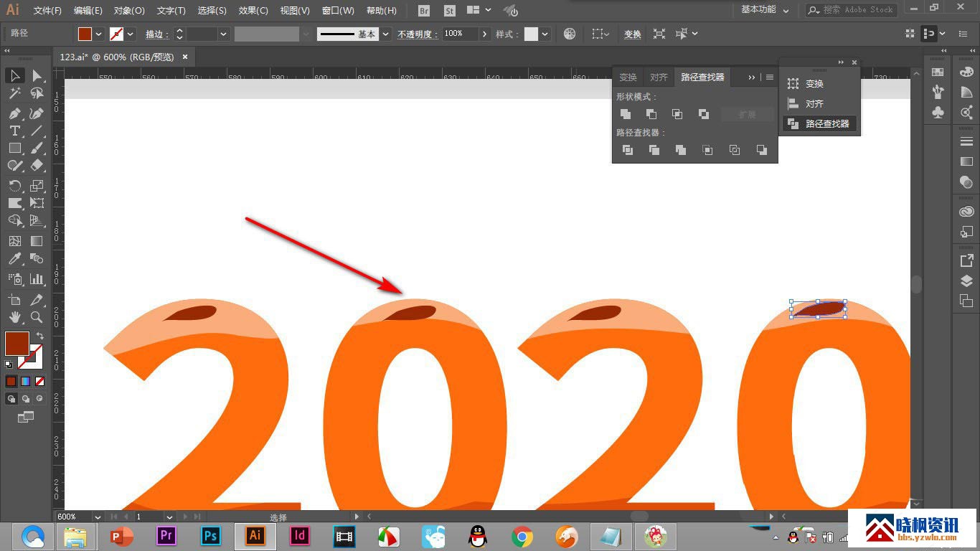Select the Rotate tool
The width and height of the screenshot is (980, 551).
tap(14, 186)
